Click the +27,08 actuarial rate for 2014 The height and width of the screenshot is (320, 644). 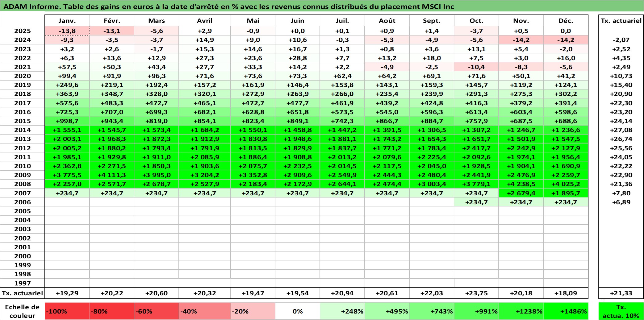[x=621, y=130]
